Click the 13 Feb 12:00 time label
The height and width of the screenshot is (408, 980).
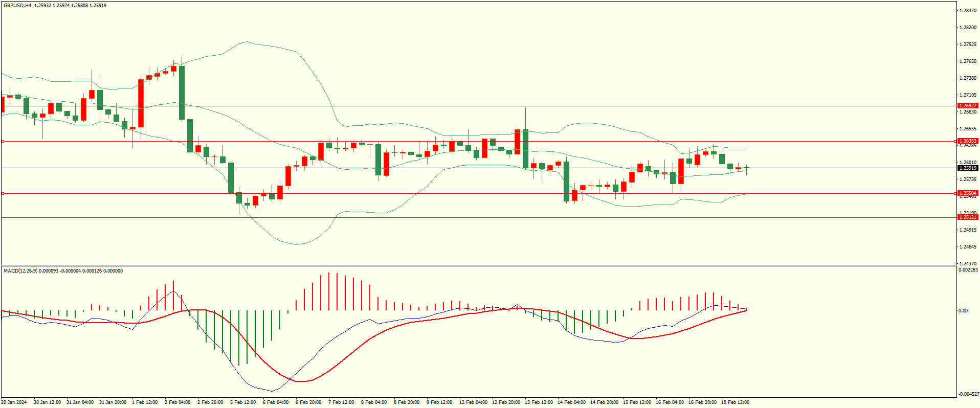coord(539,402)
